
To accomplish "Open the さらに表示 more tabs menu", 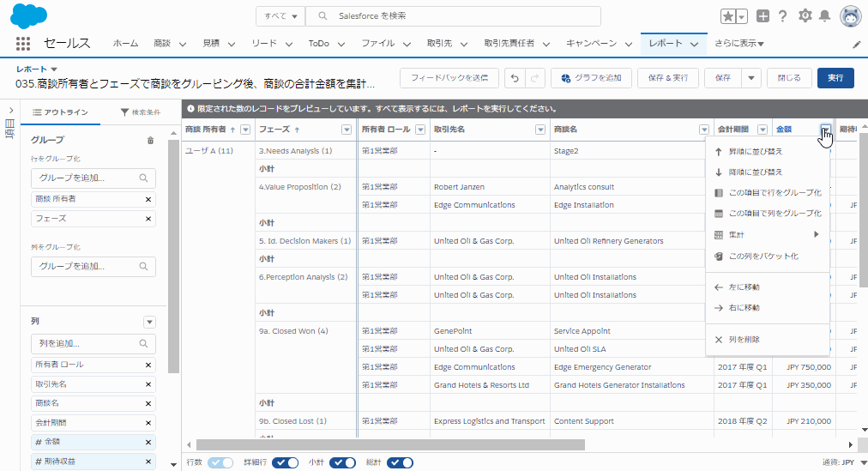I will pos(739,43).
